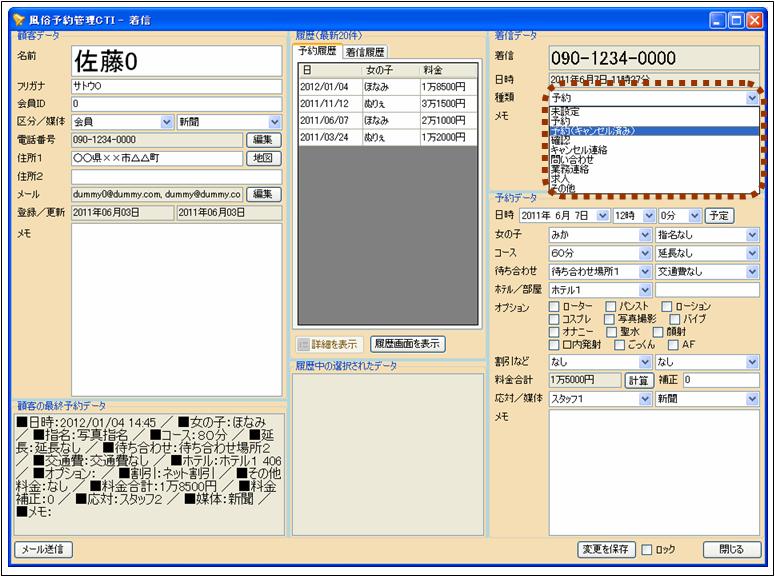775x577 pixels.
Task: Click the 履歴画面を表示 button
Action: coord(408,344)
